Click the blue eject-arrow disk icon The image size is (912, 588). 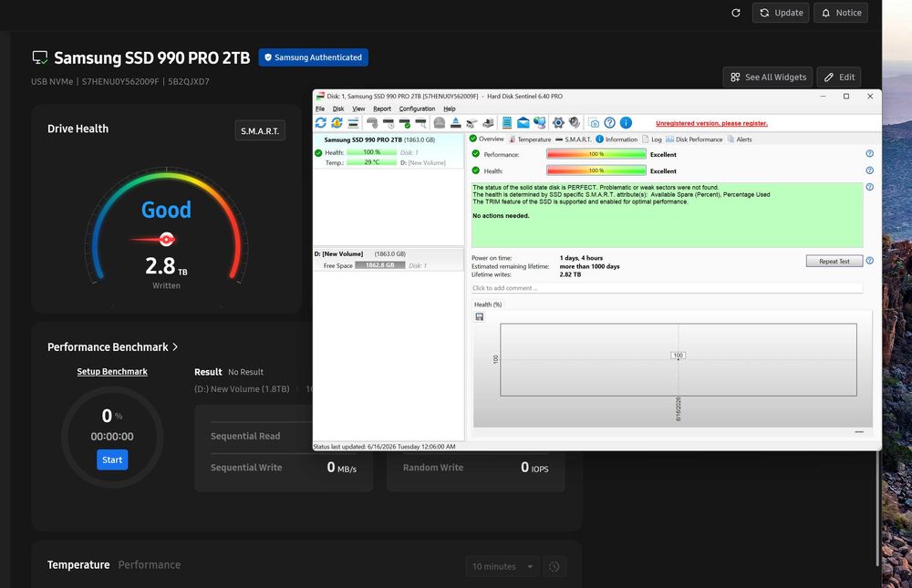pos(455,123)
